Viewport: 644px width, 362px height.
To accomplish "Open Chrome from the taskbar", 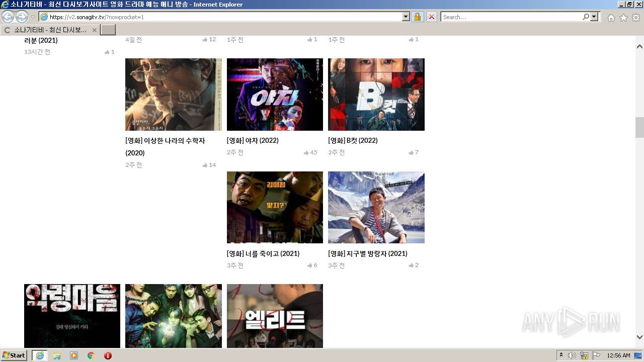I will tap(91, 355).
